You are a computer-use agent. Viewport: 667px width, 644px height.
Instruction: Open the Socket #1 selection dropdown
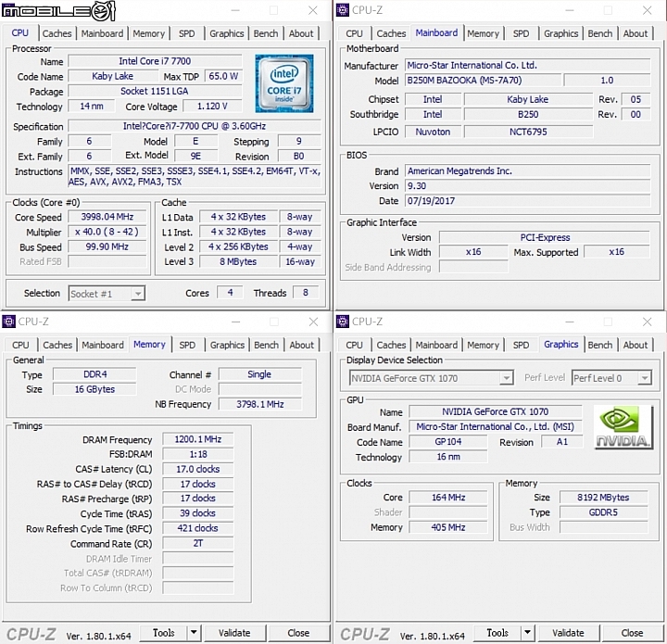pyautogui.click(x=138, y=294)
